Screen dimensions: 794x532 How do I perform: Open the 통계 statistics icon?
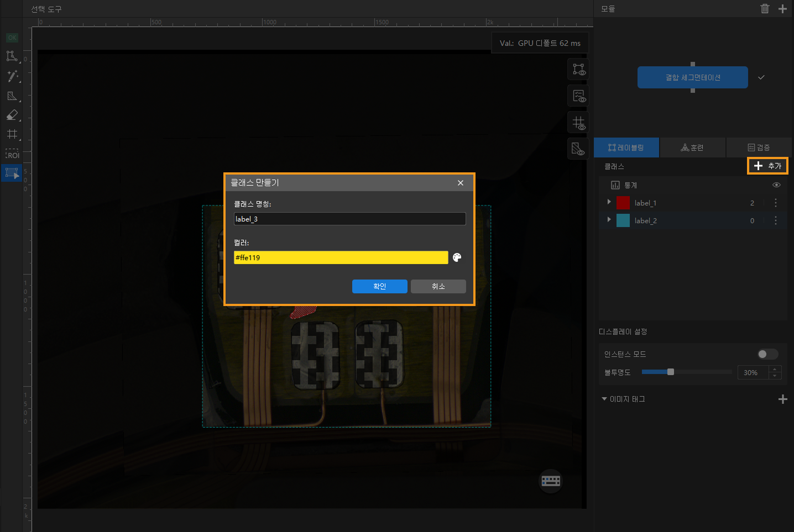click(615, 185)
